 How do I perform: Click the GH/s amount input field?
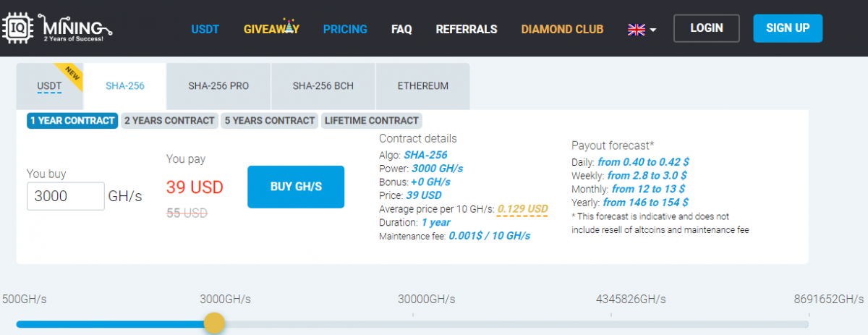(66, 196)
